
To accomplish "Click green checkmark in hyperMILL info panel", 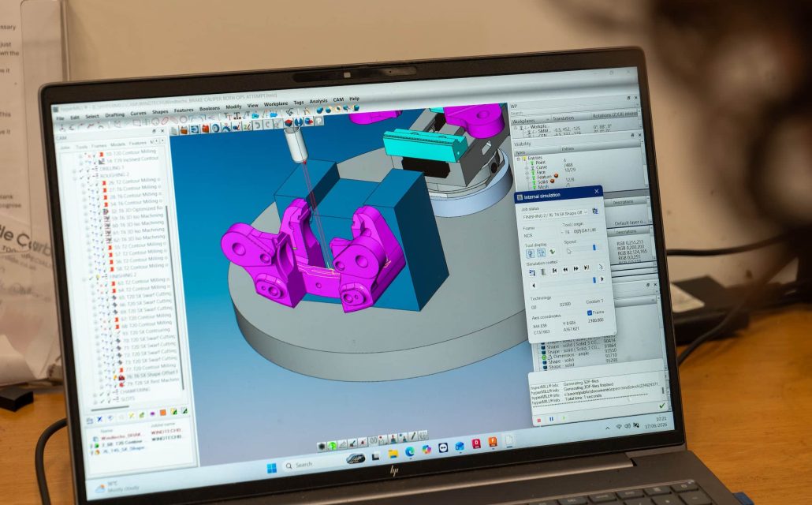I will [x=661, y=406].
